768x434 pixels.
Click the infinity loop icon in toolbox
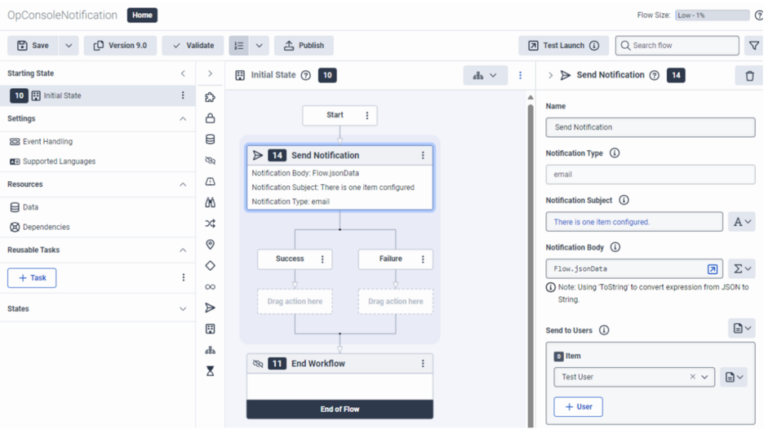click(x=210, y=286)
